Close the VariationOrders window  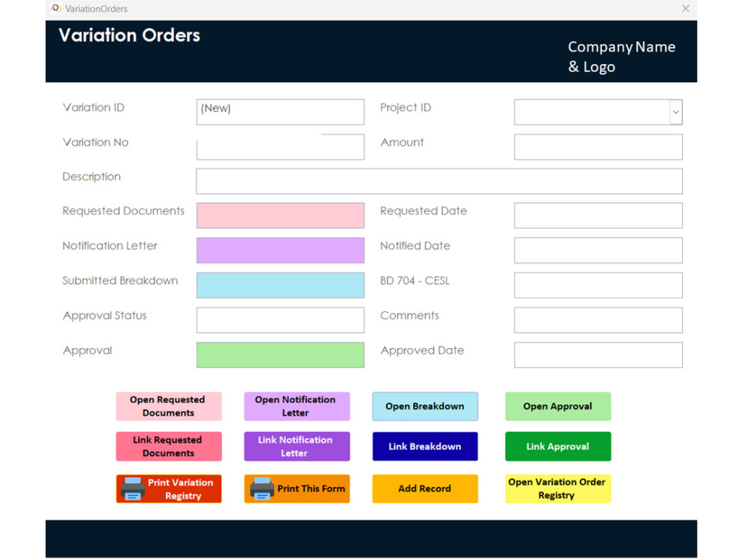tap(686, 8)
